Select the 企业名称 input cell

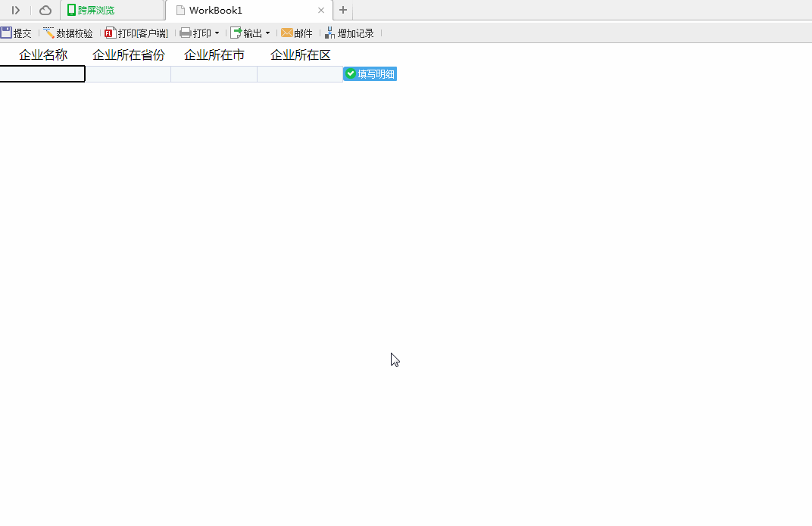coord(42,74)
